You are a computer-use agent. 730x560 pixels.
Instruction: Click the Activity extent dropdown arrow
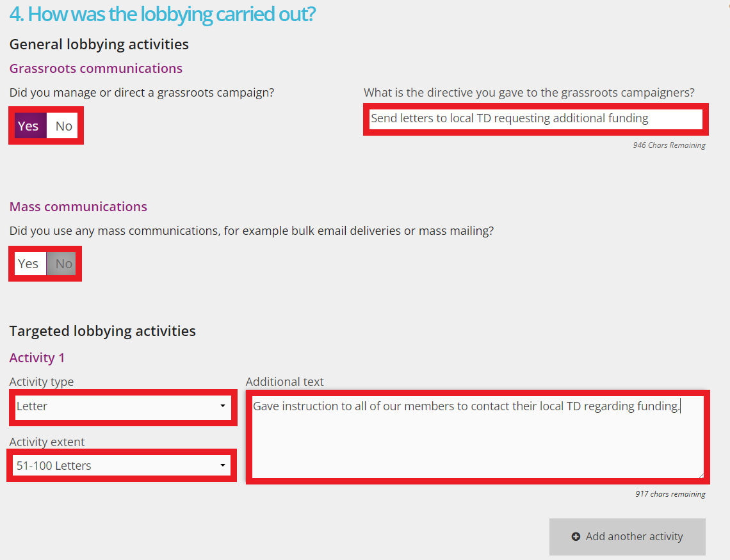pyautogui.click(x=222, y=465)
